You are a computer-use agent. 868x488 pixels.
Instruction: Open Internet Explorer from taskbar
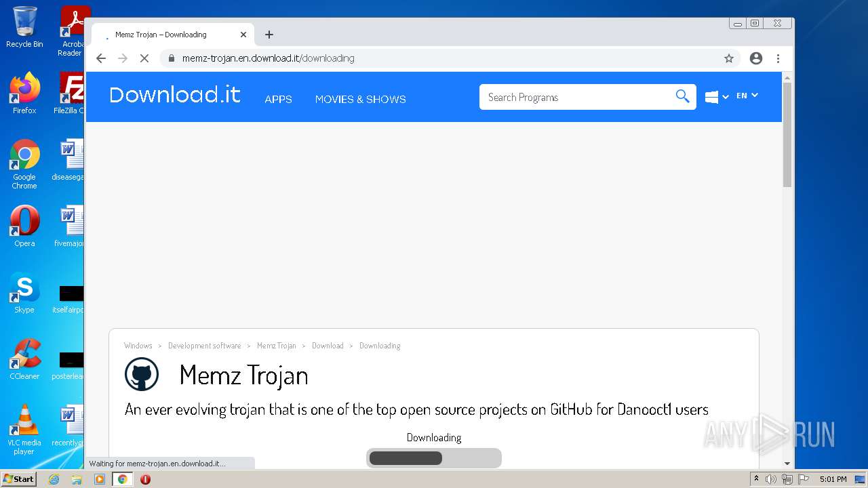54,479
